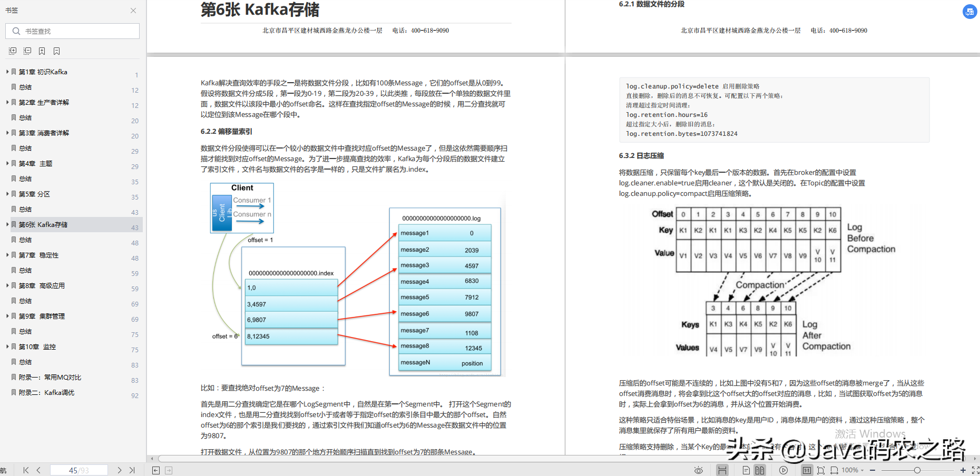
Task: Click the horizontal scrollbar
Action: [x=561, y=459]
